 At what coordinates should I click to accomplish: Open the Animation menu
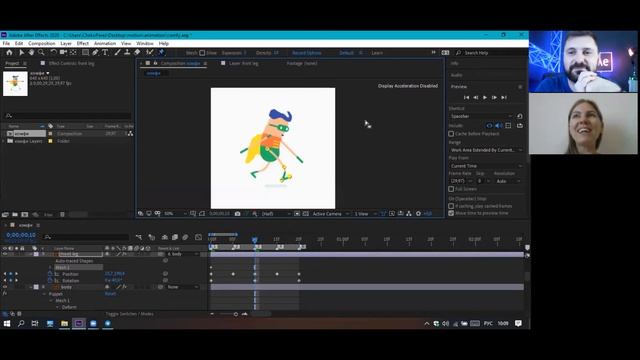pyautogui.click(x=105, y=43)
